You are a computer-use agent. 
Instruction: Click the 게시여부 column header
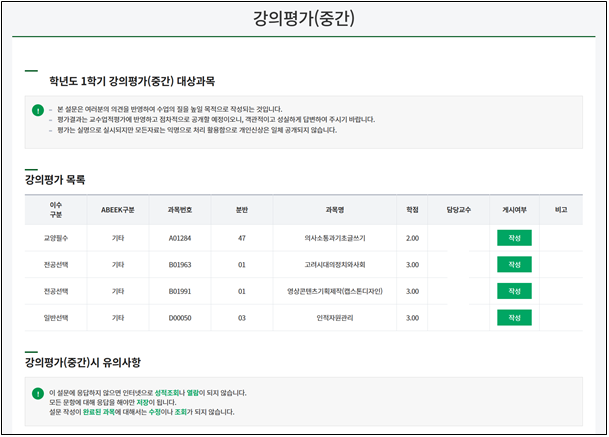click(514, 210)
